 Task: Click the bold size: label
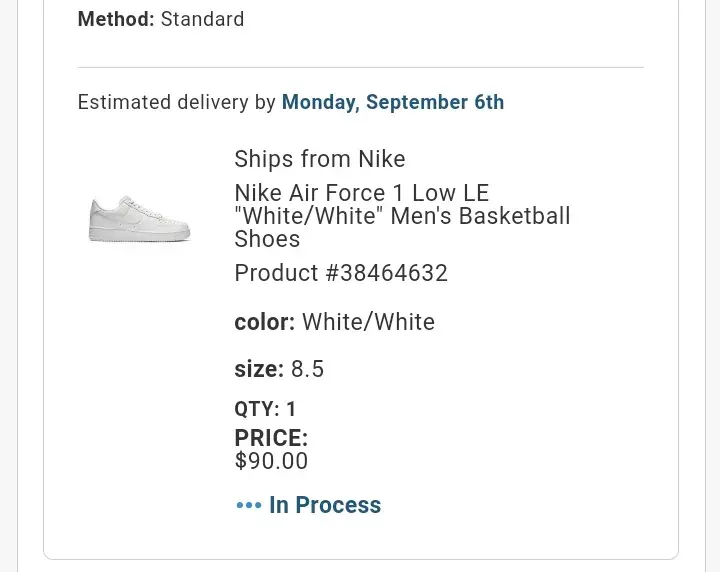click(x=259, y=369)
